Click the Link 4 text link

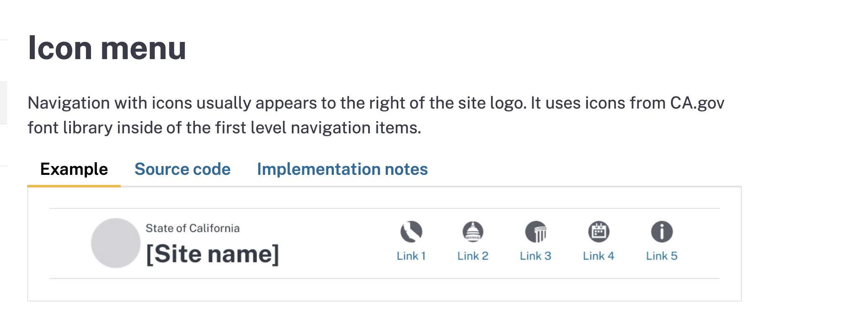(599, 256)
